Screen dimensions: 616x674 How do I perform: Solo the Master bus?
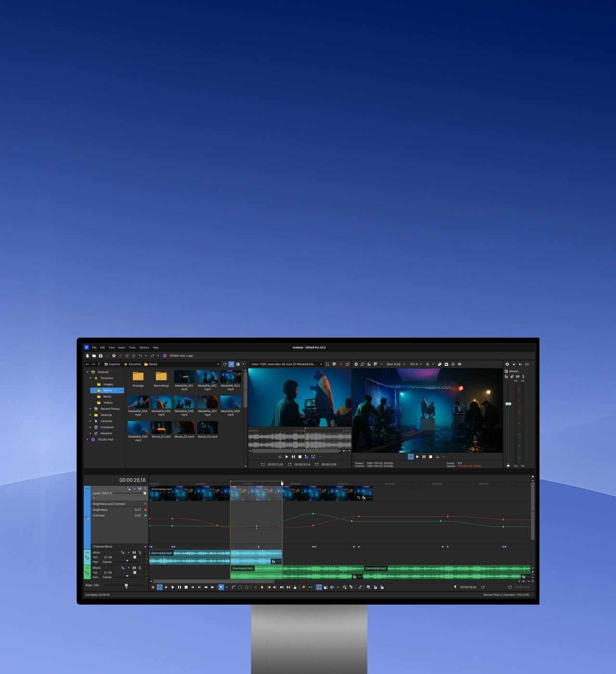coord(524,377)
